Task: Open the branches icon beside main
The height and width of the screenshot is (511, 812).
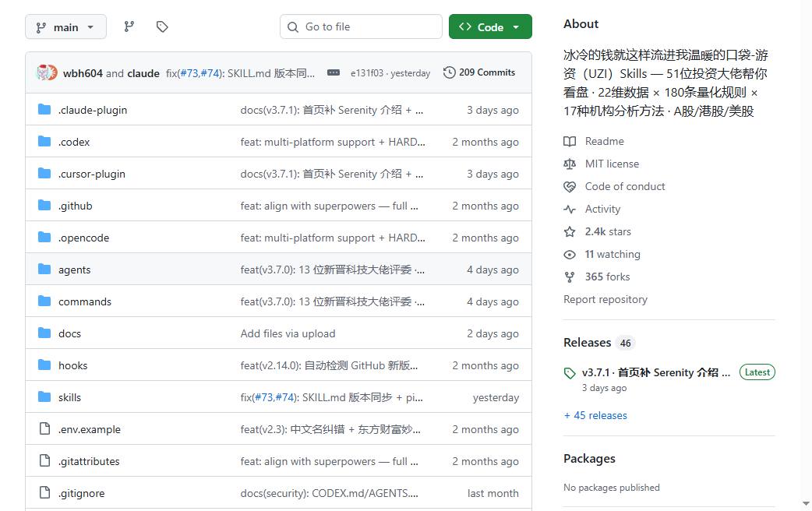Action: click(x=129, y=26)
